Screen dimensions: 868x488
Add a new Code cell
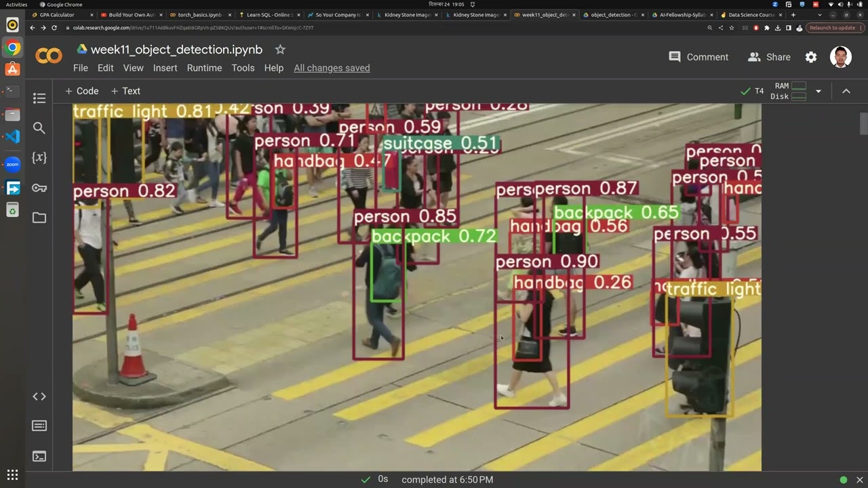(81, 91)
